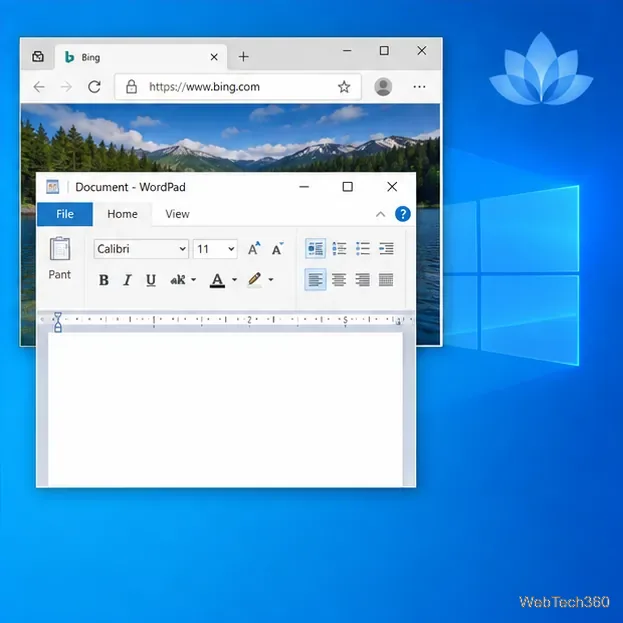Apply the text highlight pencil tool

pyautogui.click(x=254, y=280)
